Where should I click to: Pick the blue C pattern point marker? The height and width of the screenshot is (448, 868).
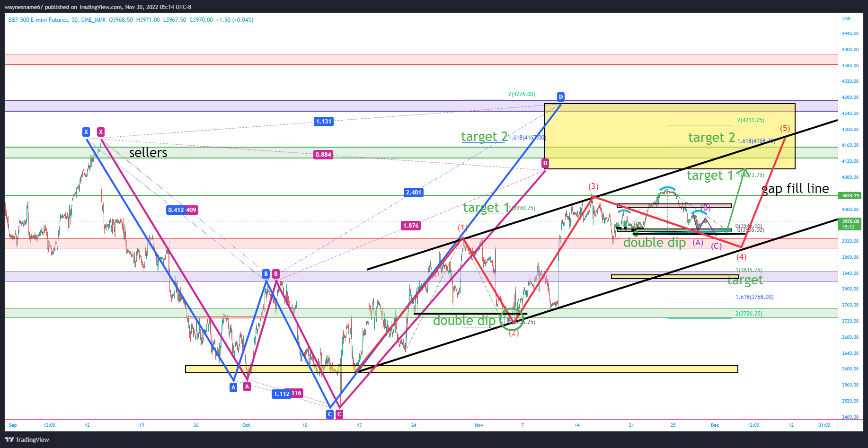(x=330, y=414)
